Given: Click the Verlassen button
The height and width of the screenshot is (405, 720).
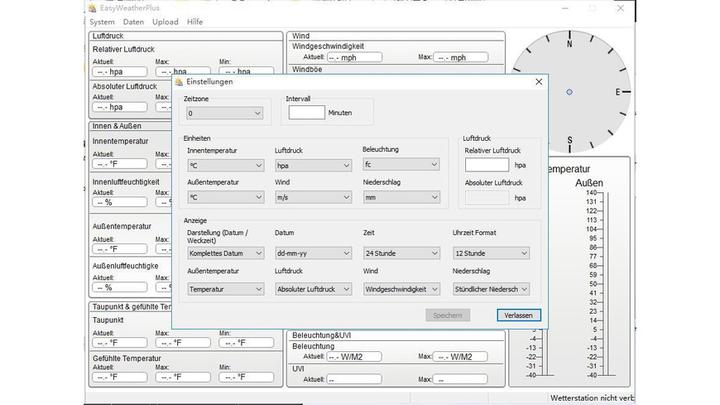Looking at the screenshot, I should pos(518,315).
